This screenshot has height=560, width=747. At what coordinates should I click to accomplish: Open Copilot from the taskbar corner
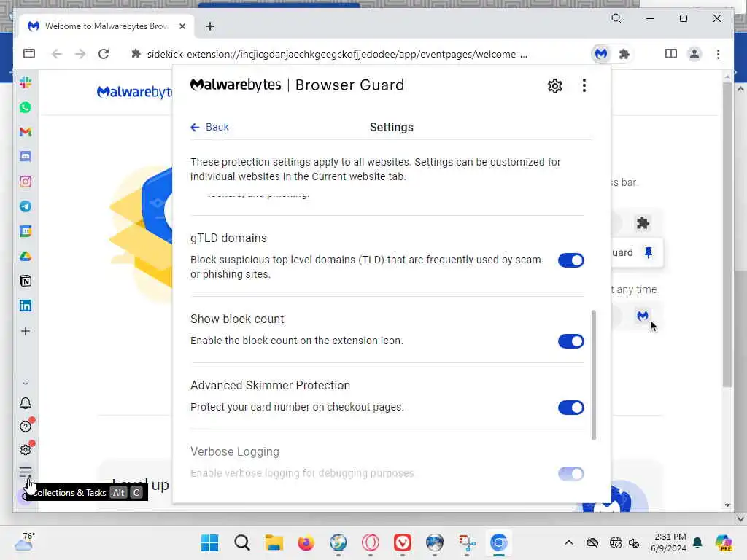click(x=724, y=542)
